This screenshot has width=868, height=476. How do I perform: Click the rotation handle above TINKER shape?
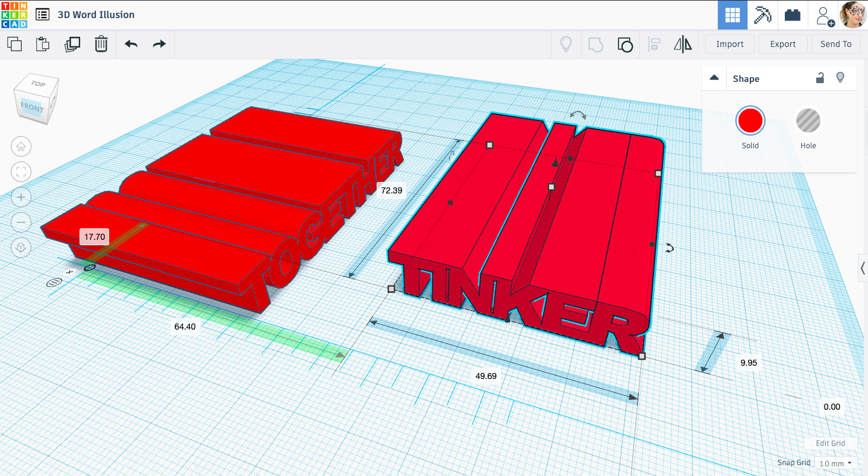(x=578, y=115)
